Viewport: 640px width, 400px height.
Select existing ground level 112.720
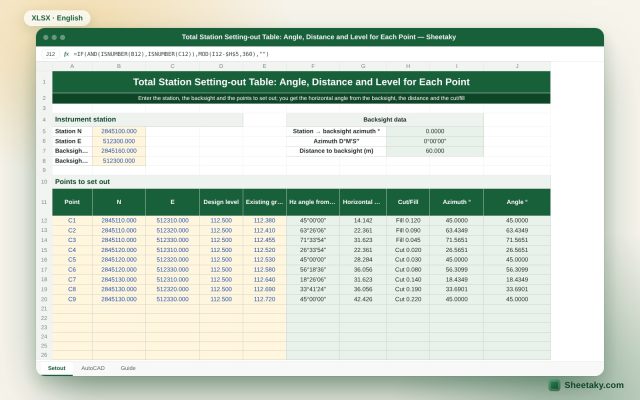264,299
